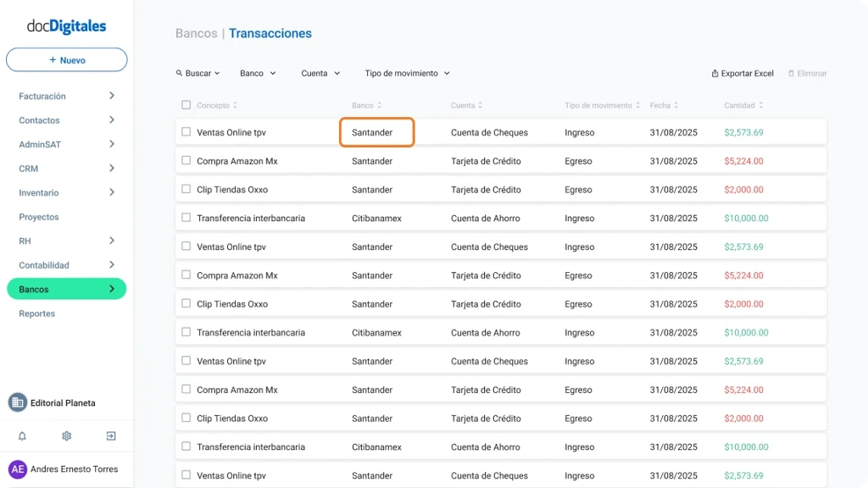
Task: Click the logout icon at bottom sidebar
Action: pyautogui.click(x=110, y=435)
